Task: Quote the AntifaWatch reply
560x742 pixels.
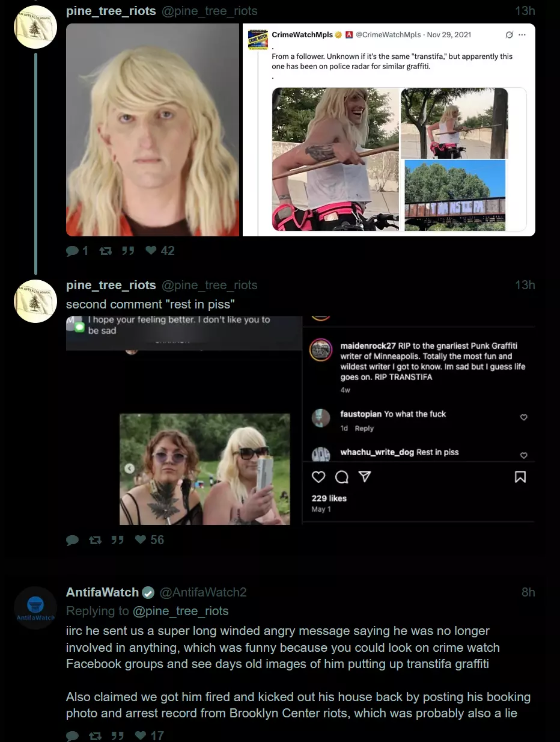Action: [118, 735]
